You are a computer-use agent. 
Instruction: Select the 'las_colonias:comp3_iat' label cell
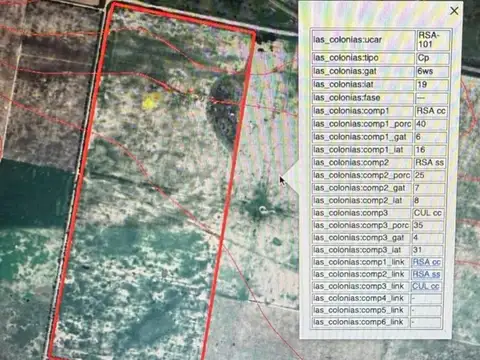click(x=361, y=250)
